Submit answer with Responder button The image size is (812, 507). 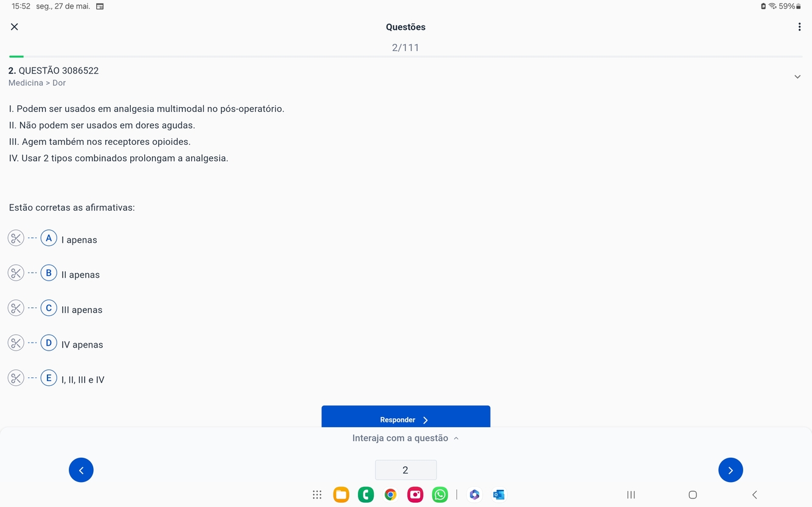point(405,417)
